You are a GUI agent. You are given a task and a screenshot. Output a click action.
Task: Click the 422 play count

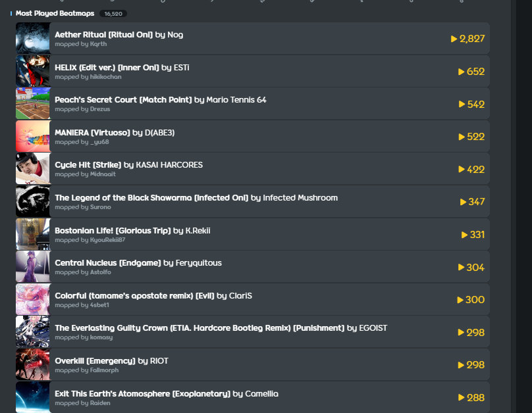pos(475,169)
